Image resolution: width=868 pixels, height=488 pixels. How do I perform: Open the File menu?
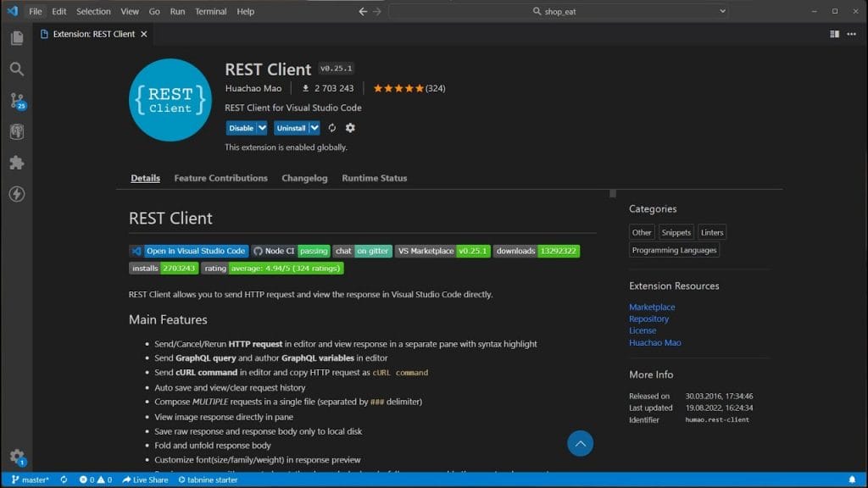point(36,11)
